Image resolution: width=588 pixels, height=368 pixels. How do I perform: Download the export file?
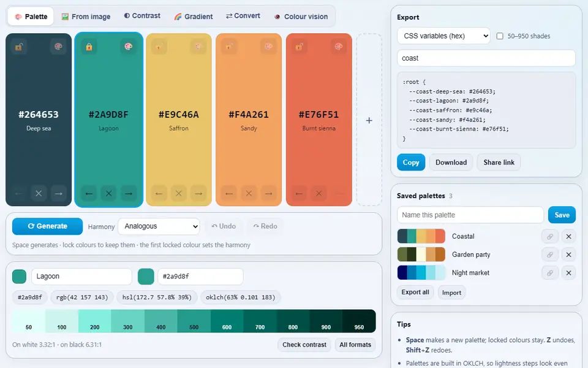pos(451,162)
